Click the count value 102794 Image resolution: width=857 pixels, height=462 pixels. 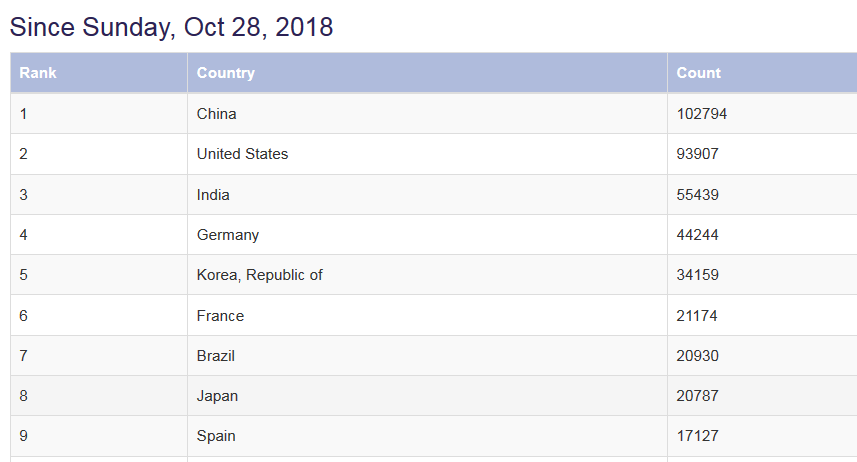click(x=702, y=114)
